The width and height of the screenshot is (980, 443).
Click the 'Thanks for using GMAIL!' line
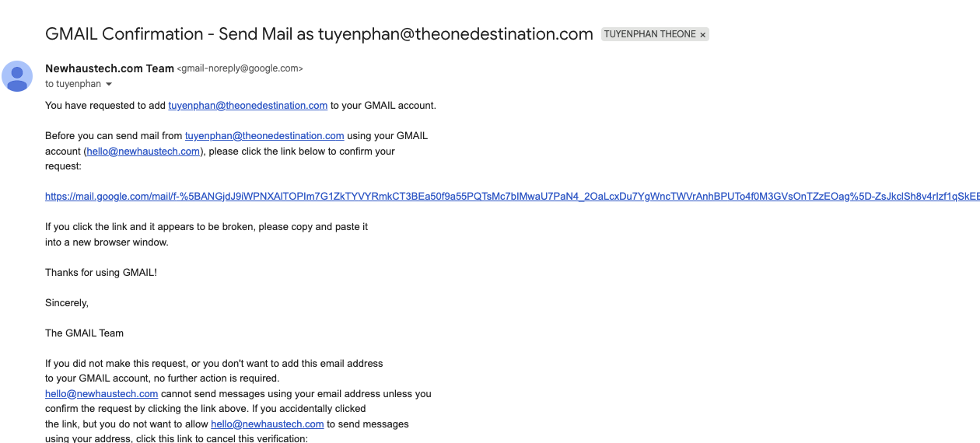(x=101, y=272)
